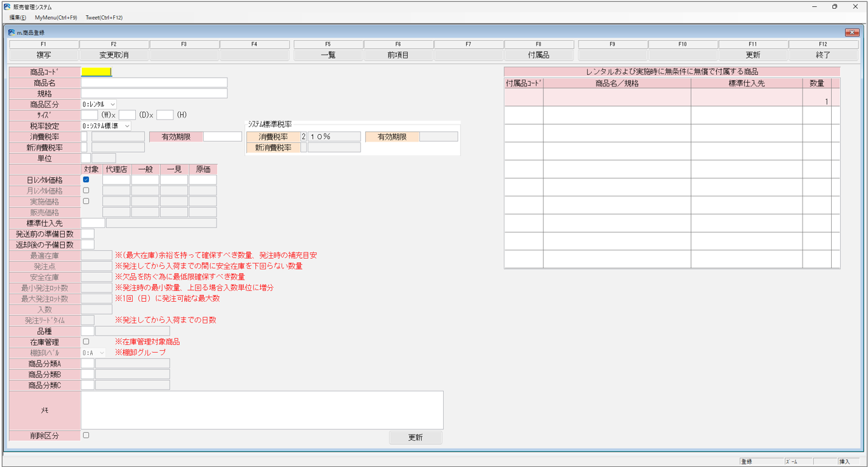
Task: Click the 前項目 function button
Action: 398,55
